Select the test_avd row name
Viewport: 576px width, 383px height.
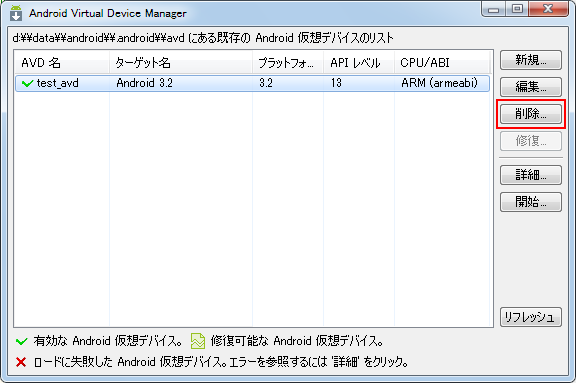pyautogui.click(x=58, y=83)
